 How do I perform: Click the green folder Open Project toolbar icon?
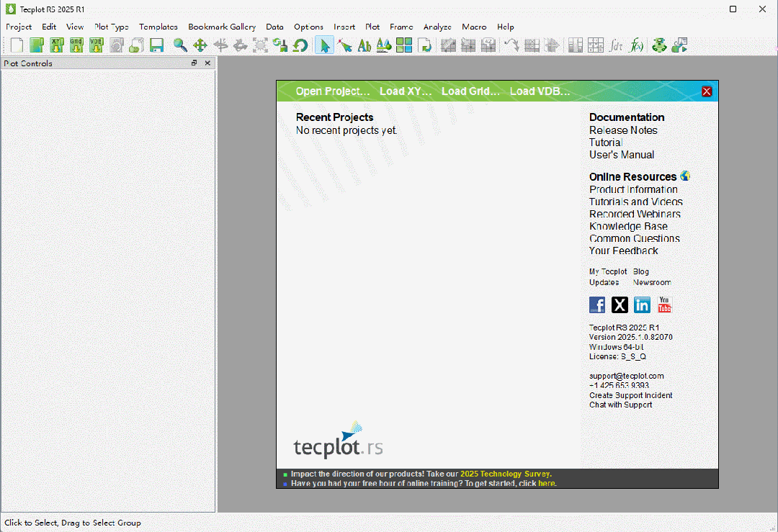[37, 45]
